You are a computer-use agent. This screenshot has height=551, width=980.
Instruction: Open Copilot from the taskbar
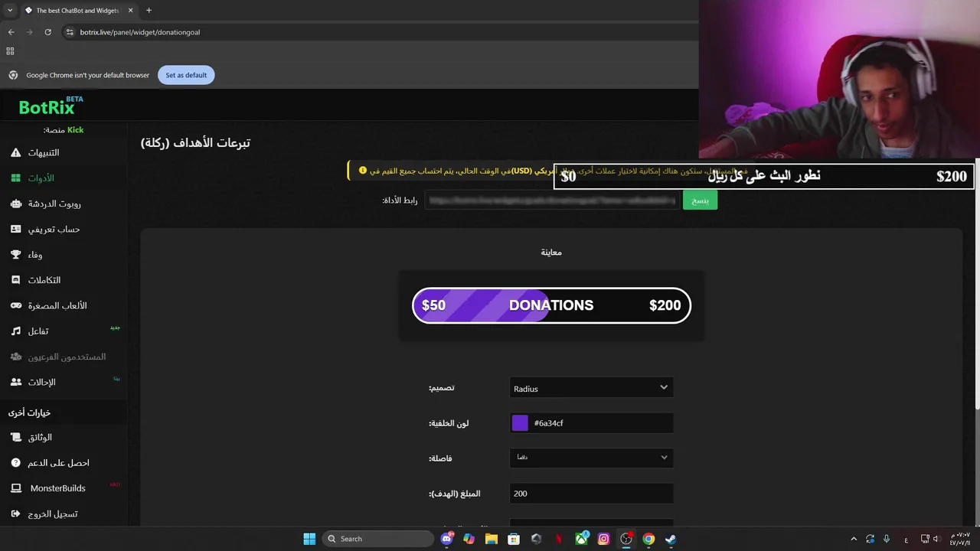pos(469,539)
